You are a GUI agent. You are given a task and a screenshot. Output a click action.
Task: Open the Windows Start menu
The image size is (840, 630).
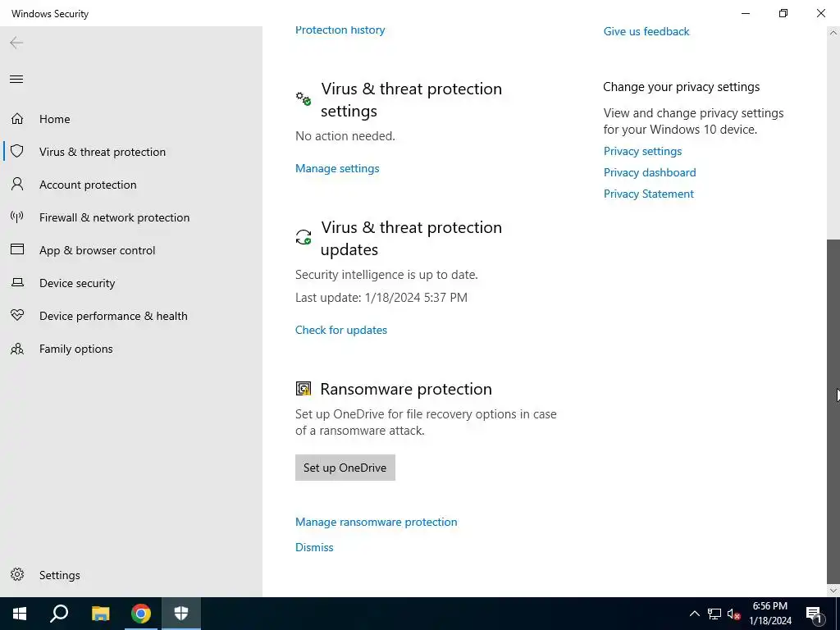(20, 614)
